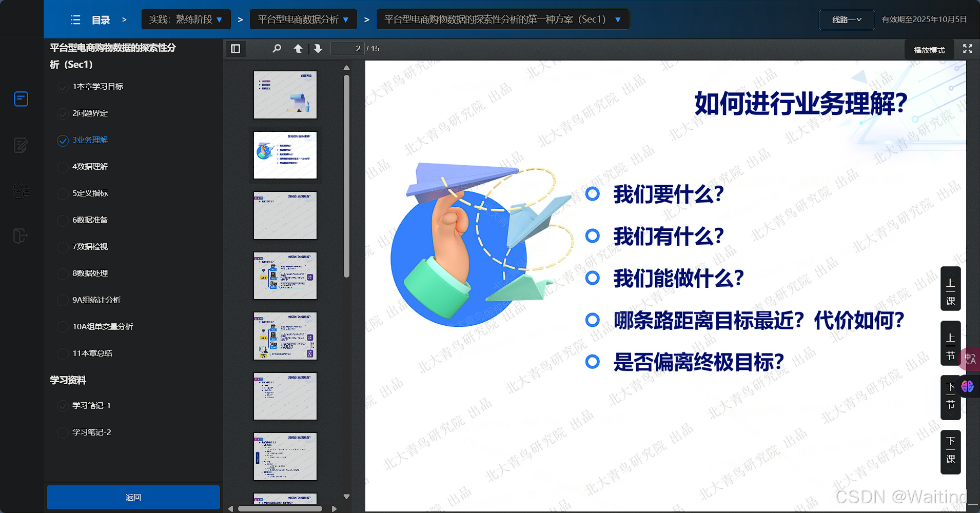Image resolution: width=980 pixels, height=513 pixels.
Task: Select fourth slide thumbnail
Action: point(285,275)
